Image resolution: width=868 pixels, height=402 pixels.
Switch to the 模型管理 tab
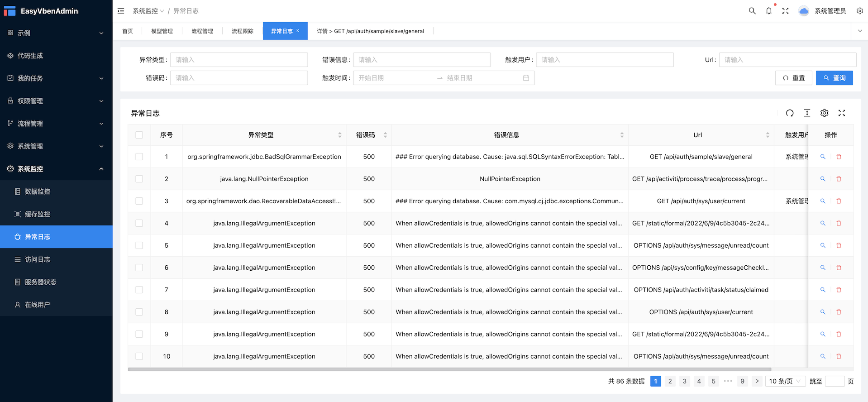point(162,31)
